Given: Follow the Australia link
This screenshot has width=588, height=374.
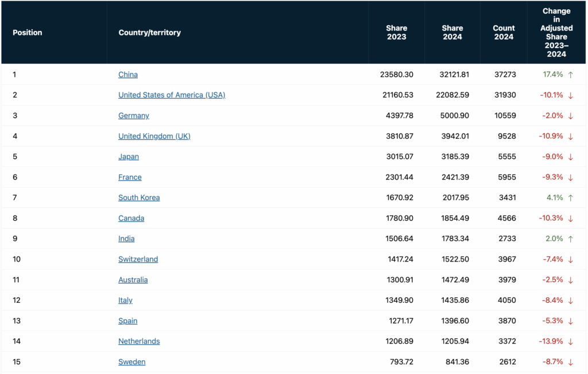Looking at the screenshot, I should 133,280.
